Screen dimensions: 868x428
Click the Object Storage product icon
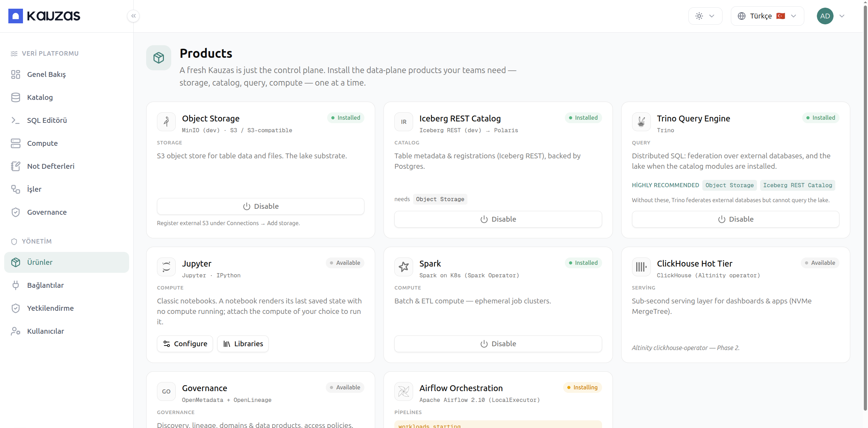166,122
